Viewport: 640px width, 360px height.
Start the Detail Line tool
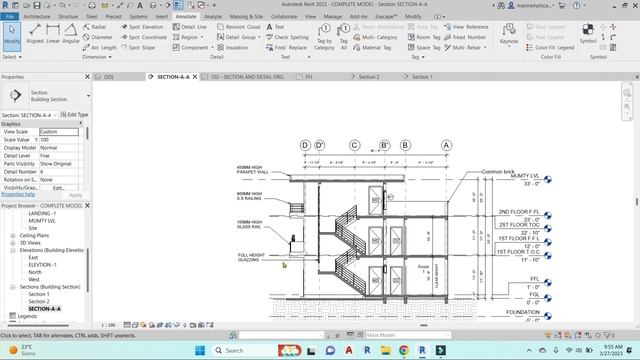189,27
